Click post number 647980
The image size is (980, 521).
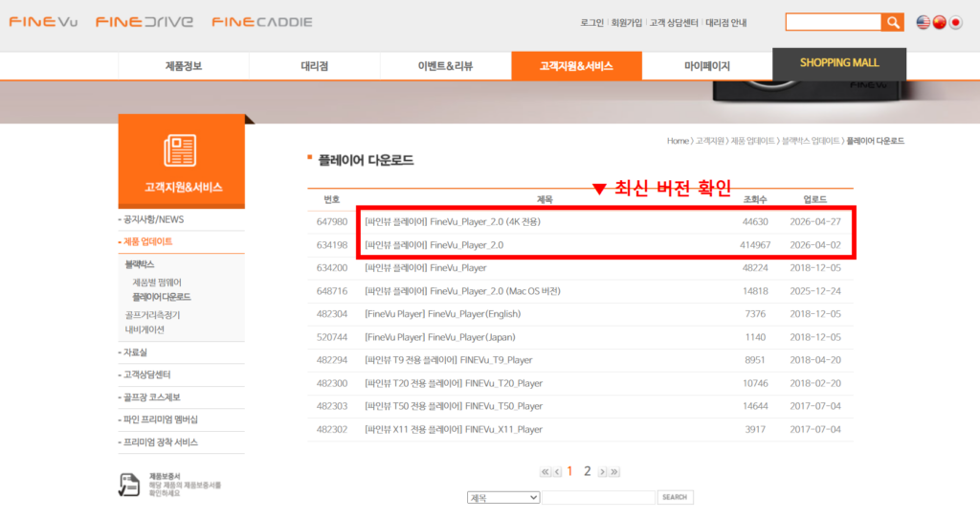coord(332,222)
